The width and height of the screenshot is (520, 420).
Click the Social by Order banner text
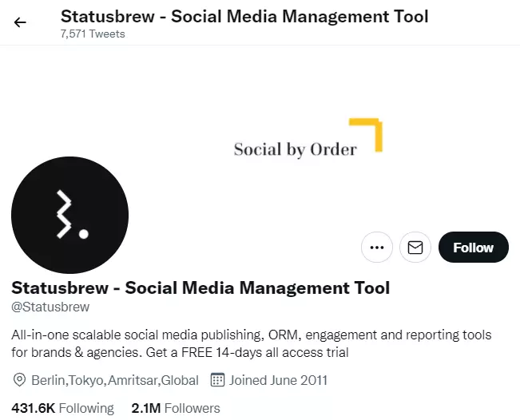[x=295, y=149]
